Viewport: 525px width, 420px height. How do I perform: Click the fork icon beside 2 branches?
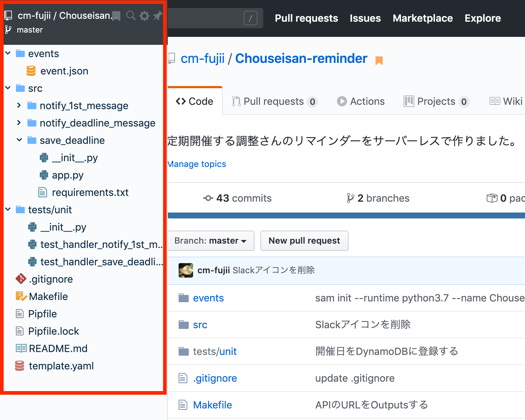click(350, 198)
